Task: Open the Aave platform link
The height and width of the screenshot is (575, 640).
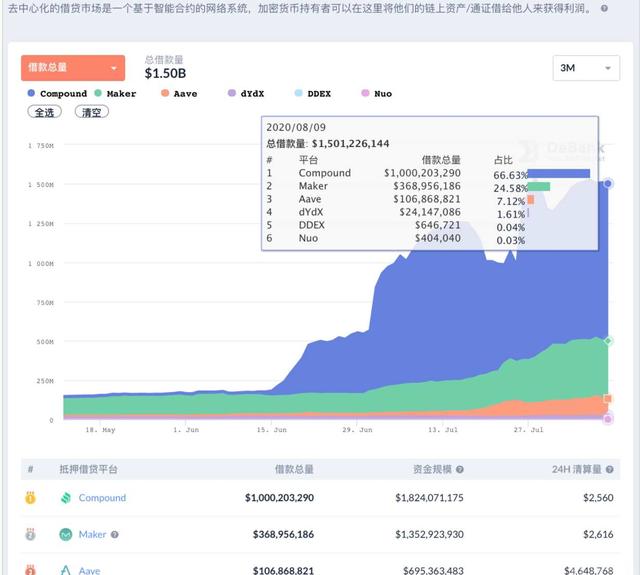Action: [89, 570]
